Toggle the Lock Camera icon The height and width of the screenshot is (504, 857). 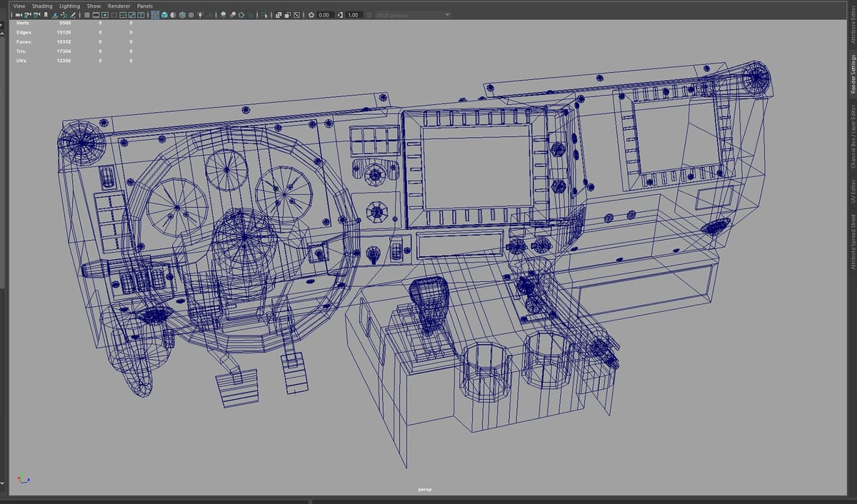tap(27, 15)
